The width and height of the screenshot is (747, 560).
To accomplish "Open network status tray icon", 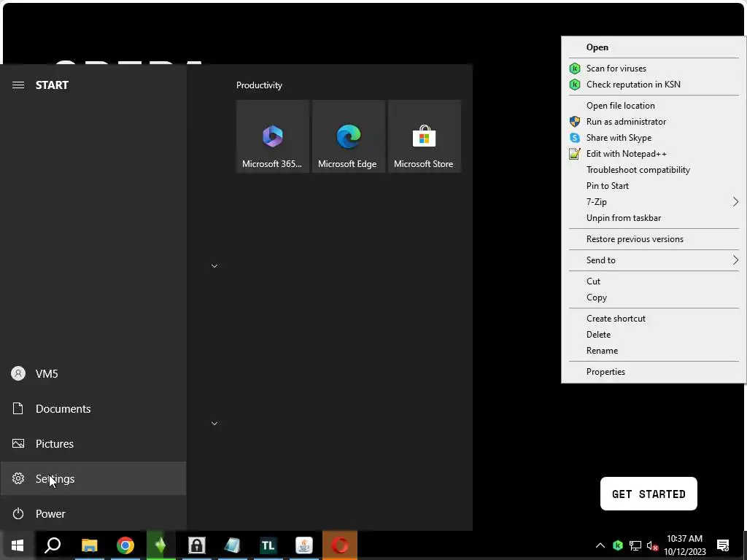I will [635, 545].
